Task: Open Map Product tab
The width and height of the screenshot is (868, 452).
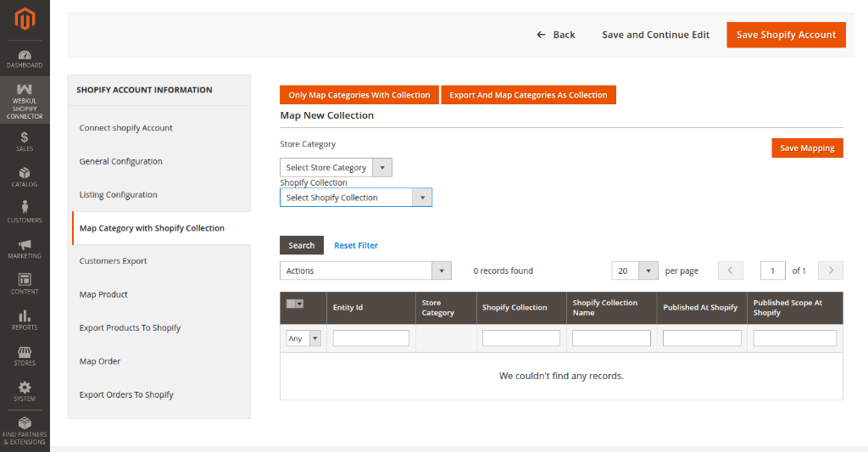Action: (x=103, y=294)
